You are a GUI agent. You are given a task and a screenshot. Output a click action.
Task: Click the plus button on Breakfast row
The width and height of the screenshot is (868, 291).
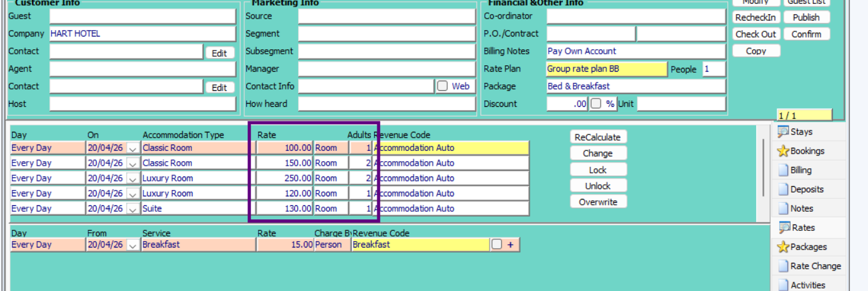click(x=510, y=244)
